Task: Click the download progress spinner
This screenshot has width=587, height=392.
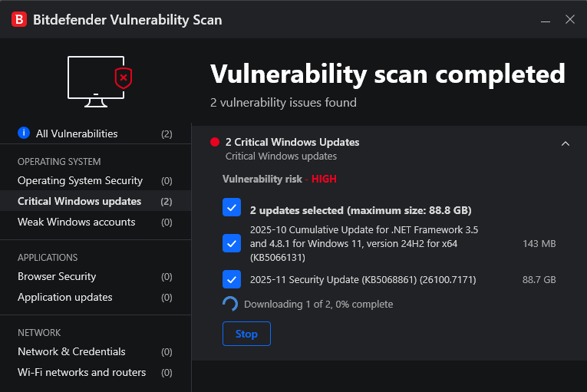Action: (230, 304)
